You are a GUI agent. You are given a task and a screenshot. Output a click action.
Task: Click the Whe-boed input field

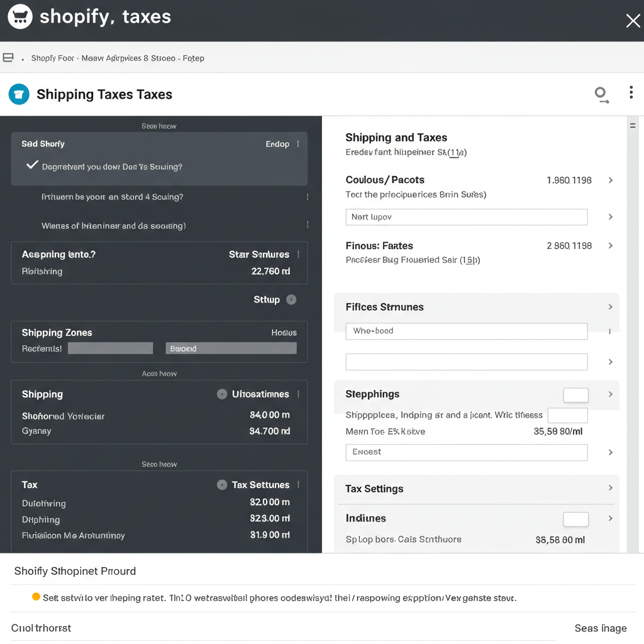(x=467, y=331)
